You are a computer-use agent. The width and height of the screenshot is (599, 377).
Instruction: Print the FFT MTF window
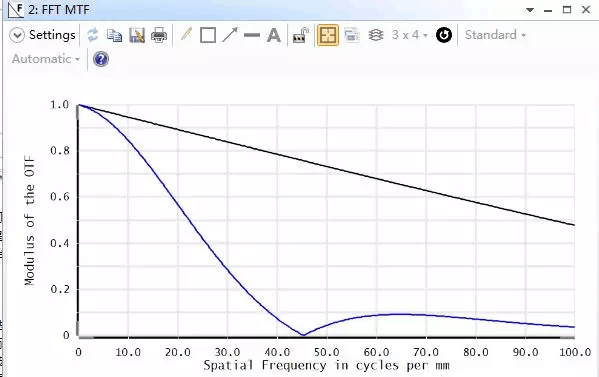(x=159, y=36)
